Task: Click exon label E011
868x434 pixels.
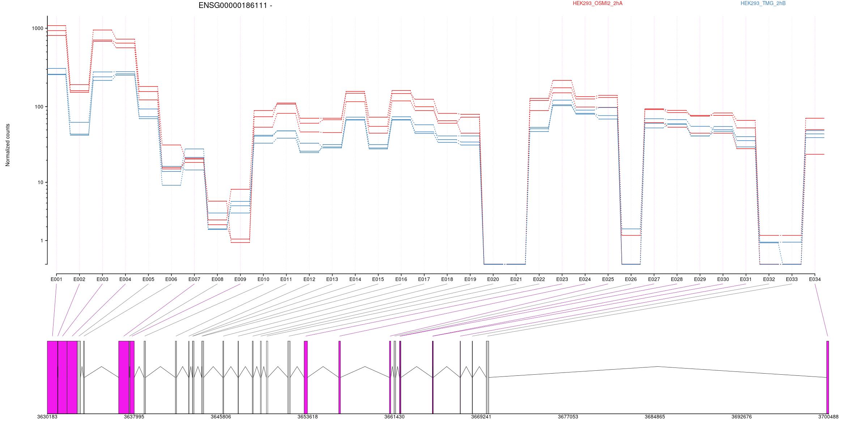Action: (x=286, y=279)
